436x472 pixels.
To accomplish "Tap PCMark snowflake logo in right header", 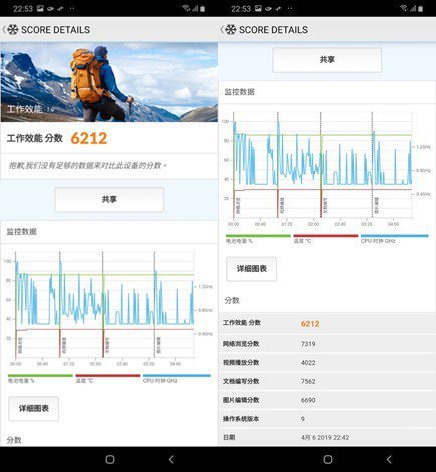I will (231, 30).
